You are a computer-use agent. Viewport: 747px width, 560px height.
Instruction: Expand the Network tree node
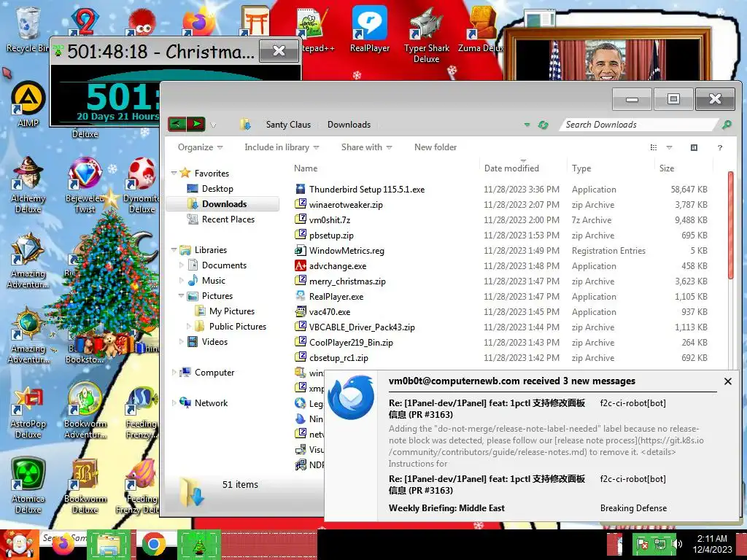point(174,402)
